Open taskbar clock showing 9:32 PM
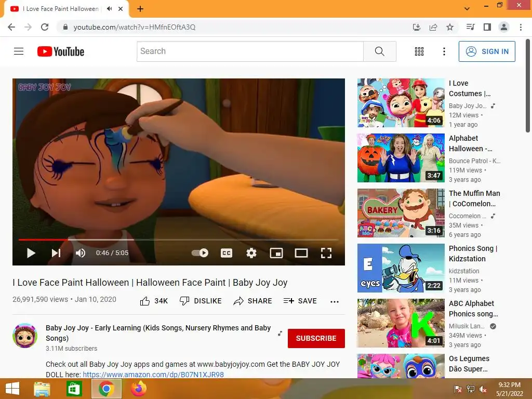Viewport: 532px width, 399px height. point(510,389)
